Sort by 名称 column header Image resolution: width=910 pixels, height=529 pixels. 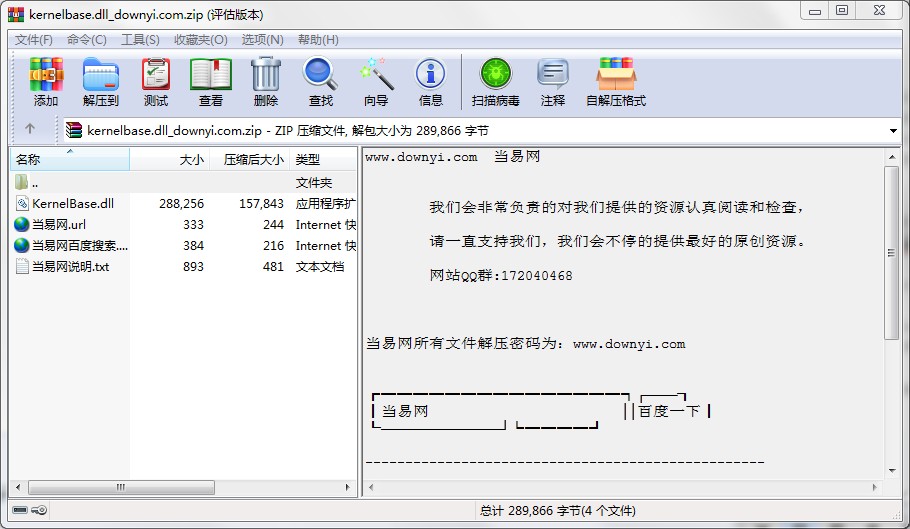click(70, 159)
